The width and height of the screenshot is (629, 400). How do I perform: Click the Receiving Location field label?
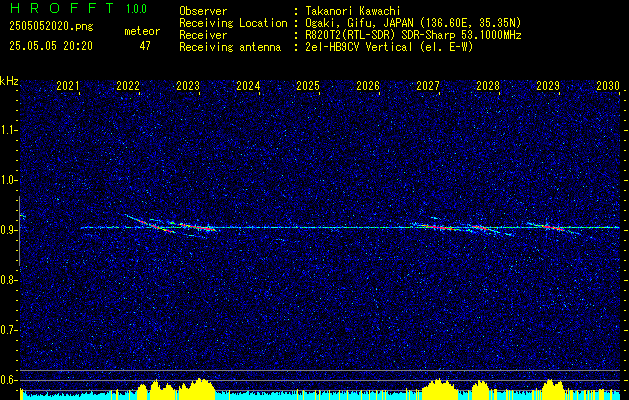(233, 23)
